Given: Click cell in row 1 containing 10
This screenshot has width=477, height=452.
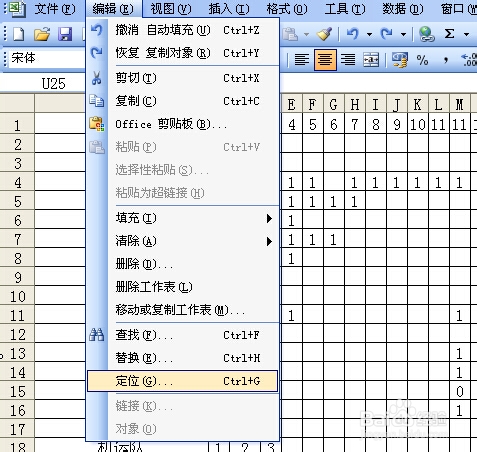Looking at the screenshot, I should 418,125.
